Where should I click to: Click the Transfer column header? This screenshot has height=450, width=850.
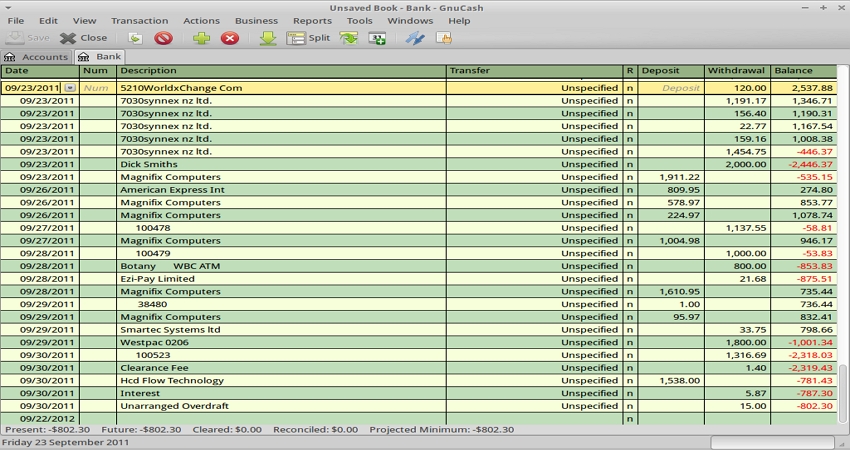(535, 70)
